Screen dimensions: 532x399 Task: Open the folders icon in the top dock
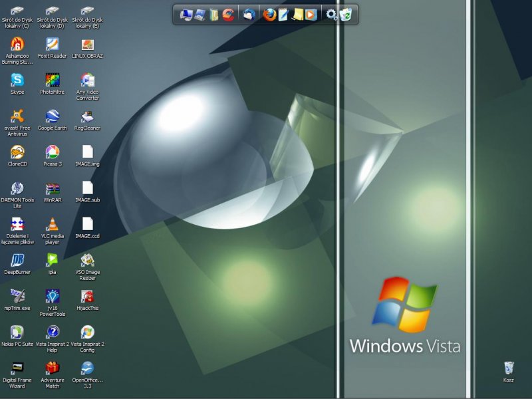(214, 15)
